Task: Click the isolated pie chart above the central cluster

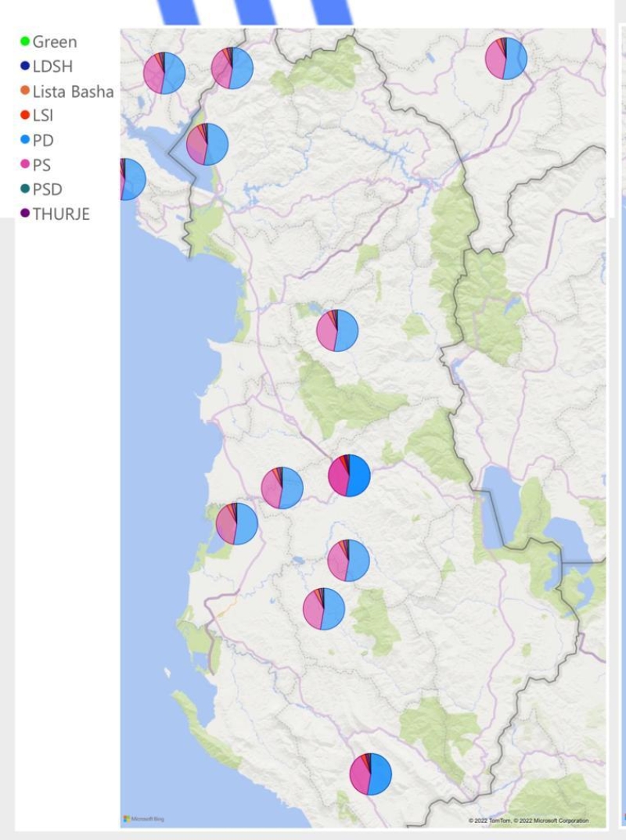Action: click(337, 331)
